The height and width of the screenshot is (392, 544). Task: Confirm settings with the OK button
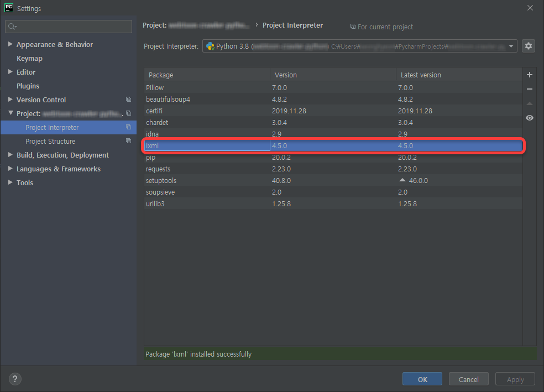pos(422,379)
